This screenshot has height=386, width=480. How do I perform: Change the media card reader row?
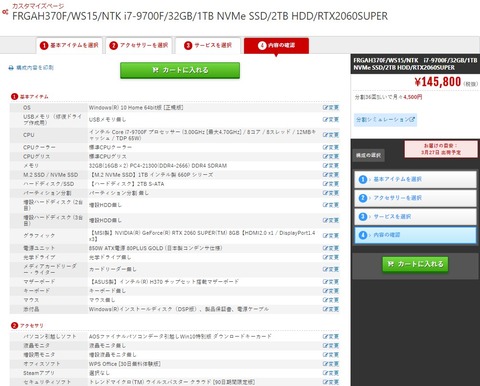coord(331,269)
